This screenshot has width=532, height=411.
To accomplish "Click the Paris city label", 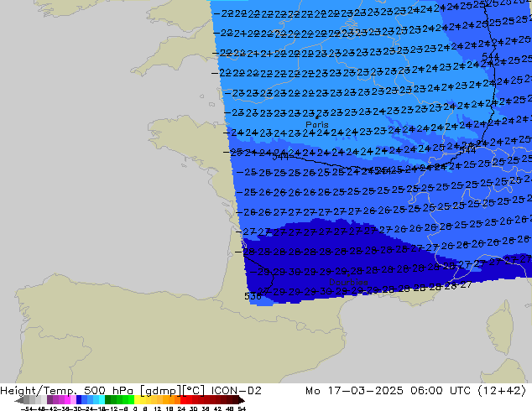I will (317, 125).
